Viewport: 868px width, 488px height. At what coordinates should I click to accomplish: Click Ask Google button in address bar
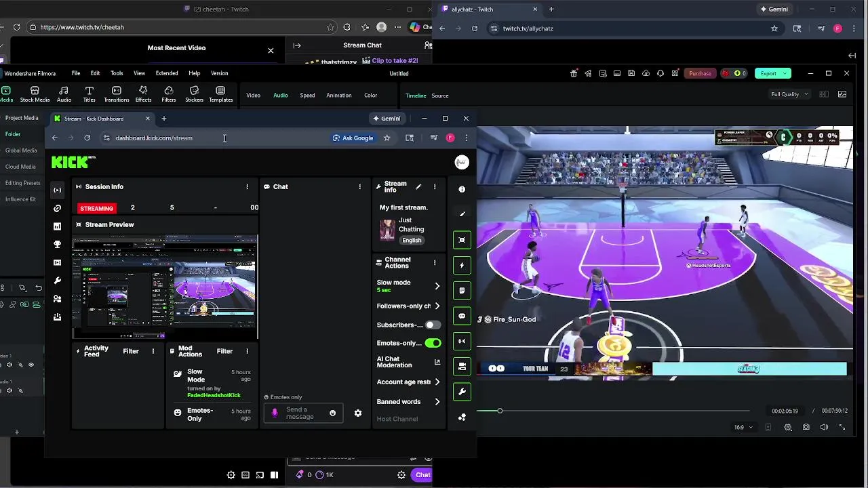tap(353, 138)
